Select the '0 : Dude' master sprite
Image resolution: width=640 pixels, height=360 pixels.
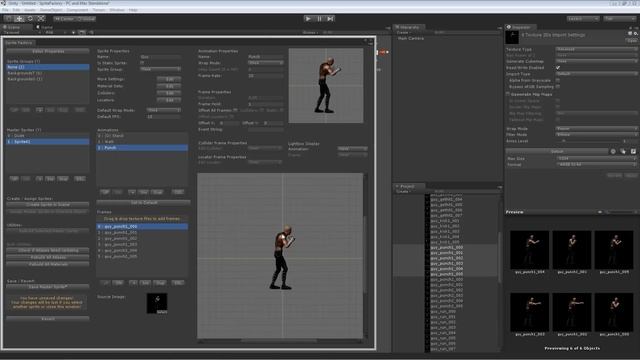[48, 136]
